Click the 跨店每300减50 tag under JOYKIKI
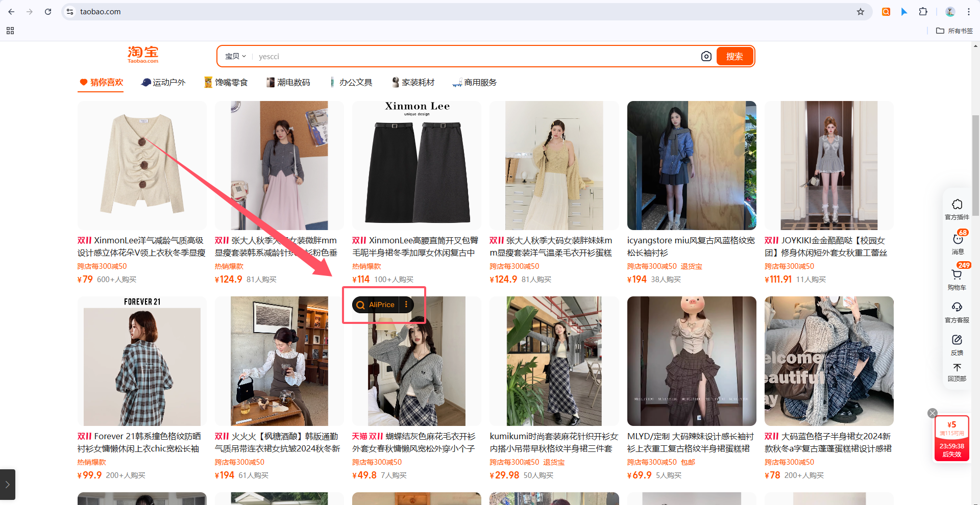980x505 pixels. 790,266
